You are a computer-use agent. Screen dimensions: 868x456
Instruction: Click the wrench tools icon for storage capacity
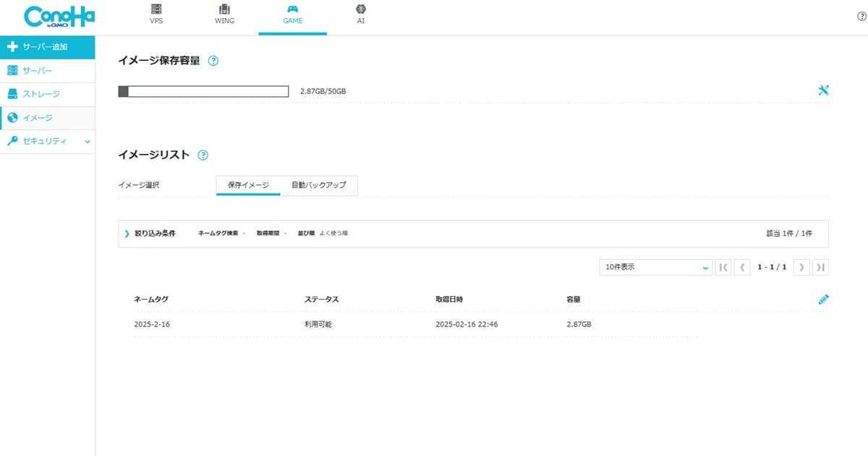coord(823,90)
